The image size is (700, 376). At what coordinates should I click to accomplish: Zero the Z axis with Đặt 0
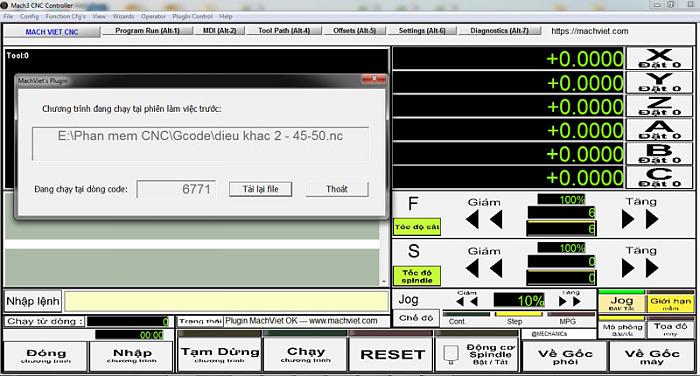tap(659, 106)
